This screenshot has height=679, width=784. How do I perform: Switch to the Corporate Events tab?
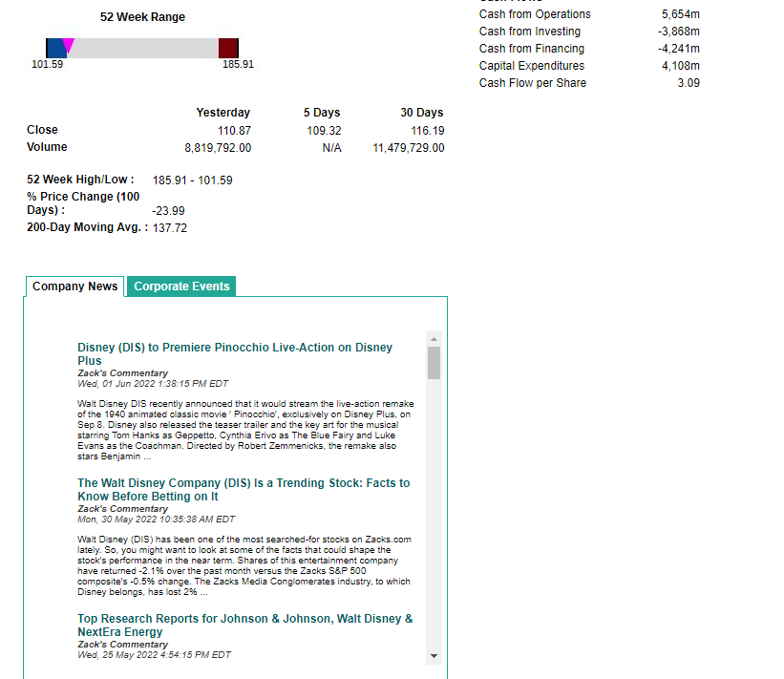click(x=180, y=286)
